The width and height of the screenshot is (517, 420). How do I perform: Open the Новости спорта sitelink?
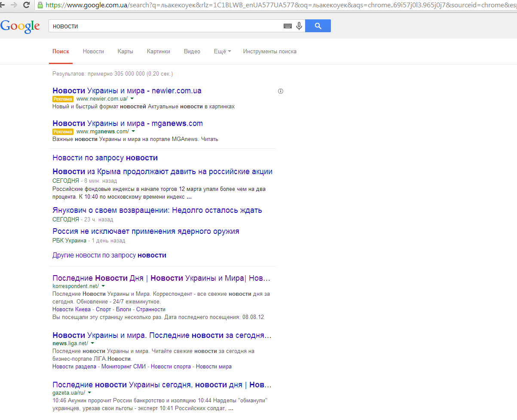pos(171,367)
